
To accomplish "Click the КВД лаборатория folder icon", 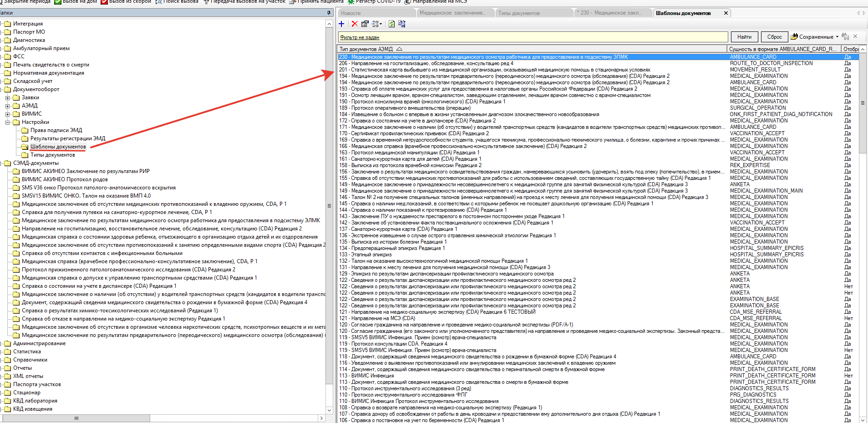I will (8, 401).
